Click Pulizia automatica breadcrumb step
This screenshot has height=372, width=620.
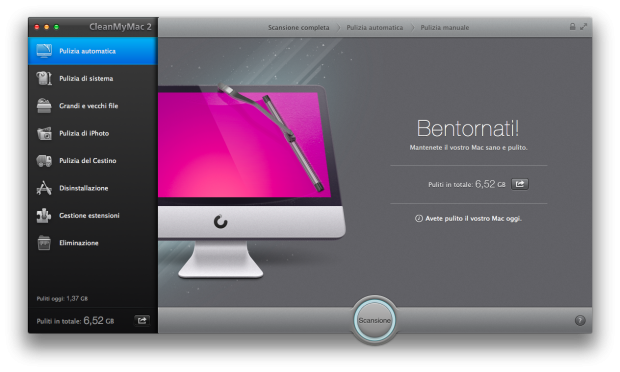375,27
